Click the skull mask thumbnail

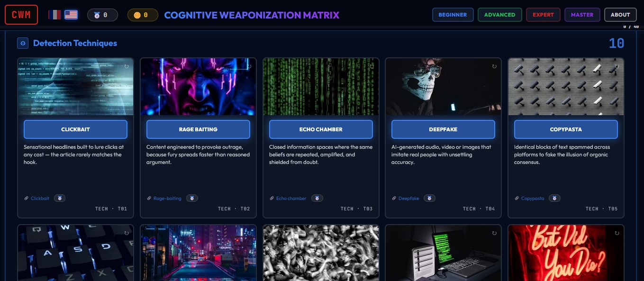tap(443, 87)
